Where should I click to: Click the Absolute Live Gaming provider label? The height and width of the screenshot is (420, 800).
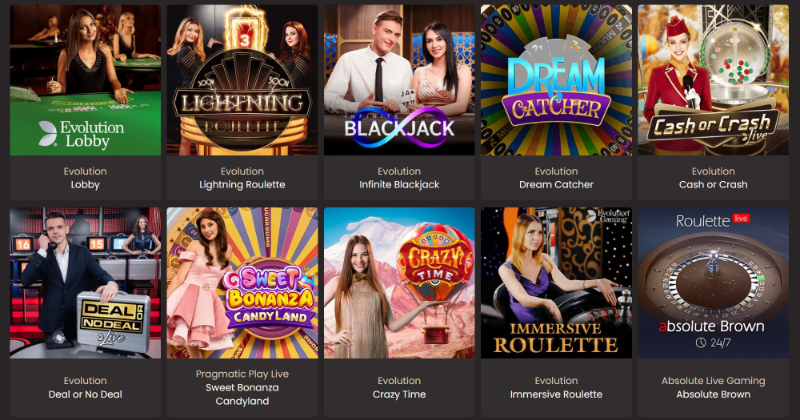713,381
